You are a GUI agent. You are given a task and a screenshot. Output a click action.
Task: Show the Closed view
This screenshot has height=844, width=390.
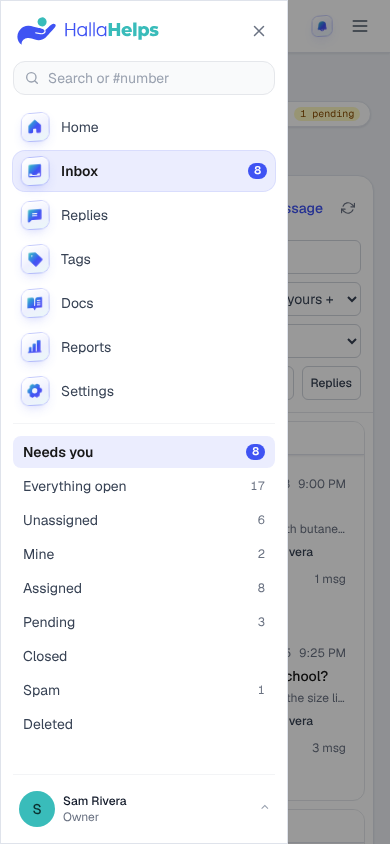pos(144,656)
